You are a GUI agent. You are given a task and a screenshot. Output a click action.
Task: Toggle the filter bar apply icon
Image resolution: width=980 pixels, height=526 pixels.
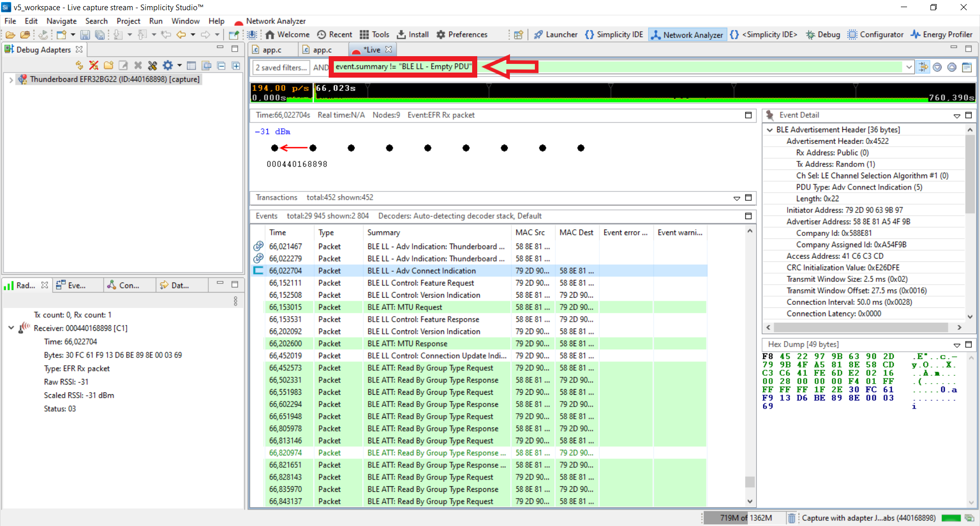(x=923, y=67)
